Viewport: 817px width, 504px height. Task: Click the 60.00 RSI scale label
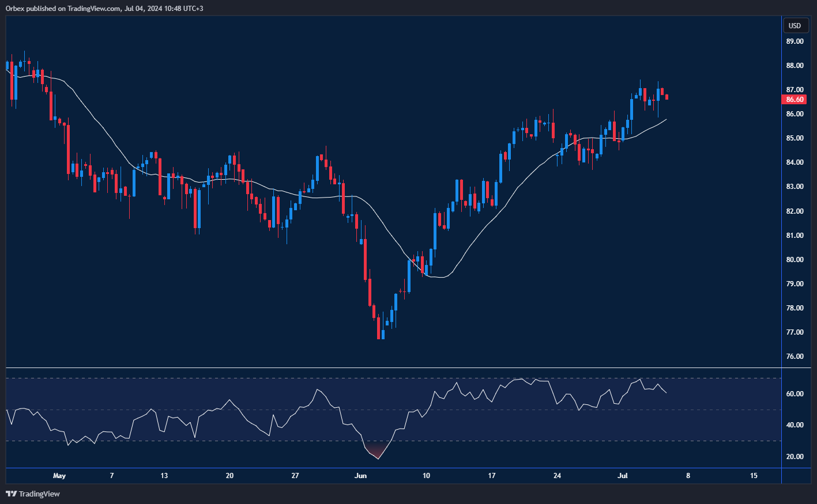coord(795,394)
